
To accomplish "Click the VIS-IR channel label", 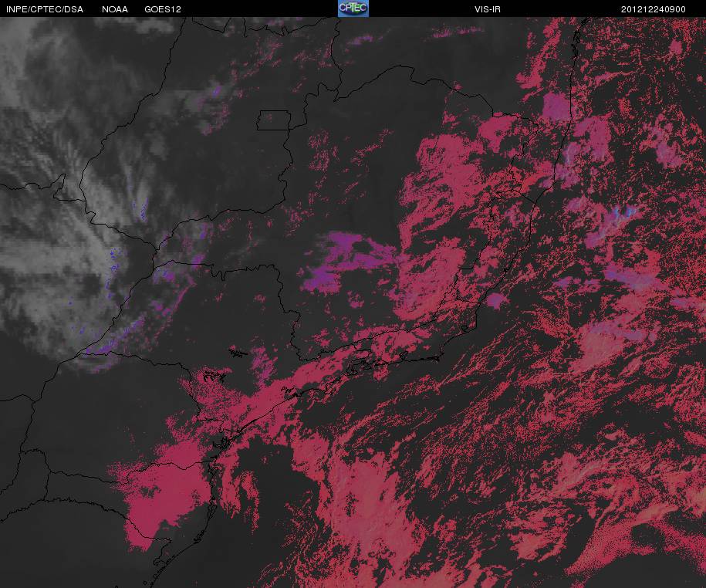I will [x=487, y=9].
